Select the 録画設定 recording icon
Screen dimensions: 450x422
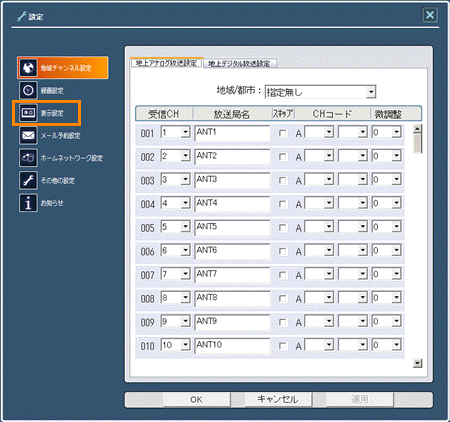click(28, 90)
